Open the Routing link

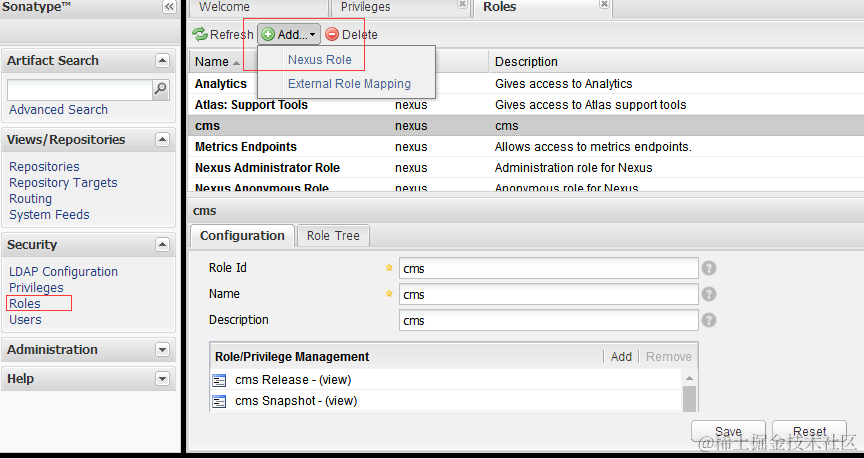pyautogui.click(x=30, y=198)
